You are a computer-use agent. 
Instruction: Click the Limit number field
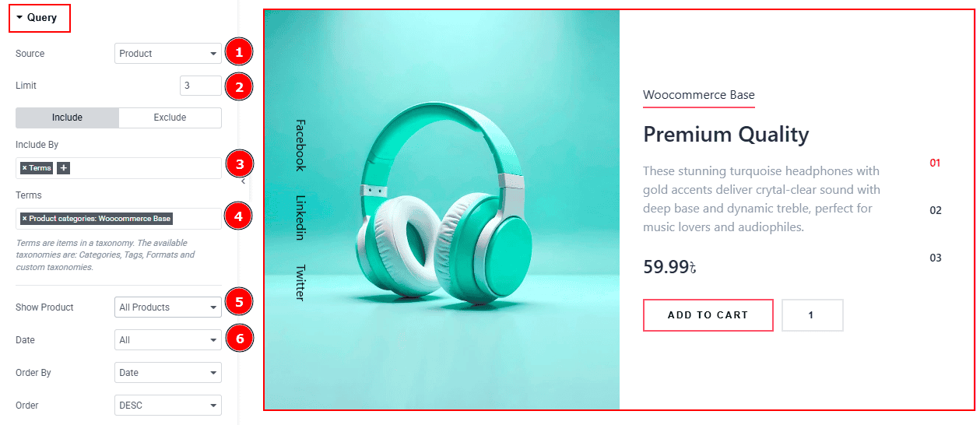point(201,86)
